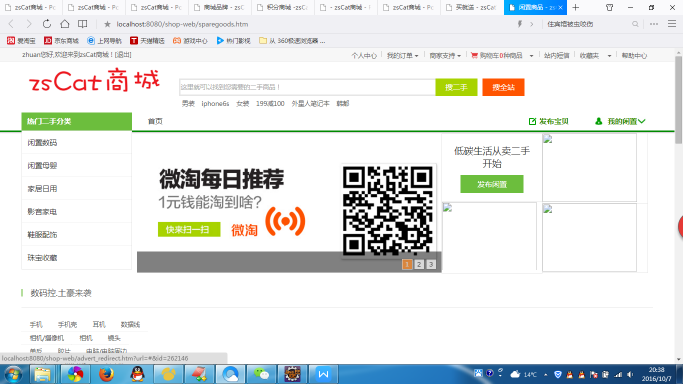Open File Explorer from the taskbar
Image resolution: width=683 pixels, height=384 pixels.
coord(42,374)
